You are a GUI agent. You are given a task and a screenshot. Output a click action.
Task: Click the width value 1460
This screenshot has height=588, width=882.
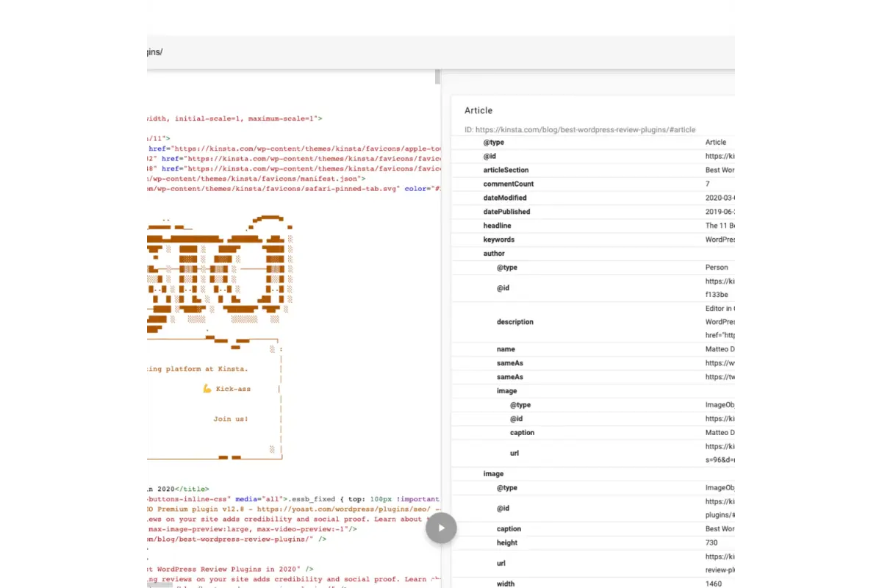[714, 584]
